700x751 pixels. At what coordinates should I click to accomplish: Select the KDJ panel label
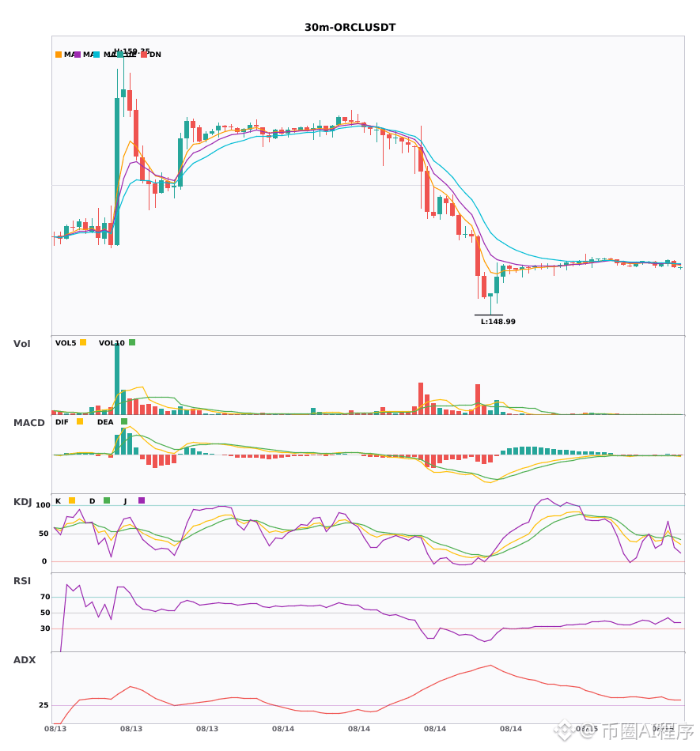tap(22, 502)
